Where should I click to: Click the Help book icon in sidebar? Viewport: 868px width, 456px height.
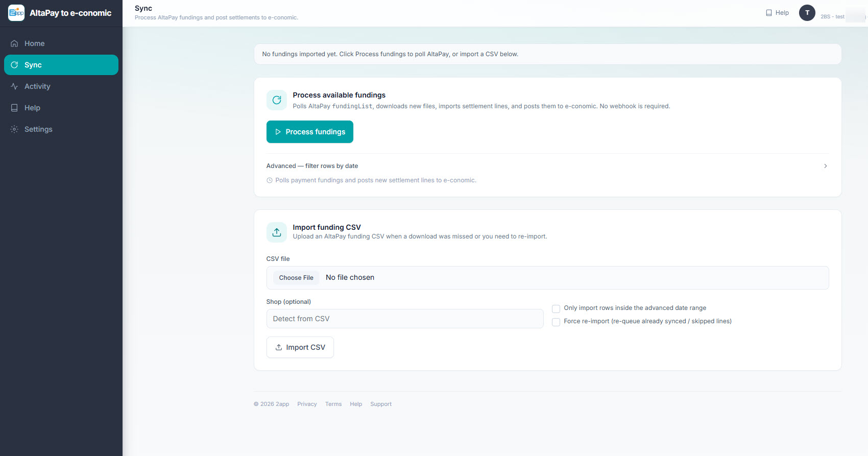14,108
